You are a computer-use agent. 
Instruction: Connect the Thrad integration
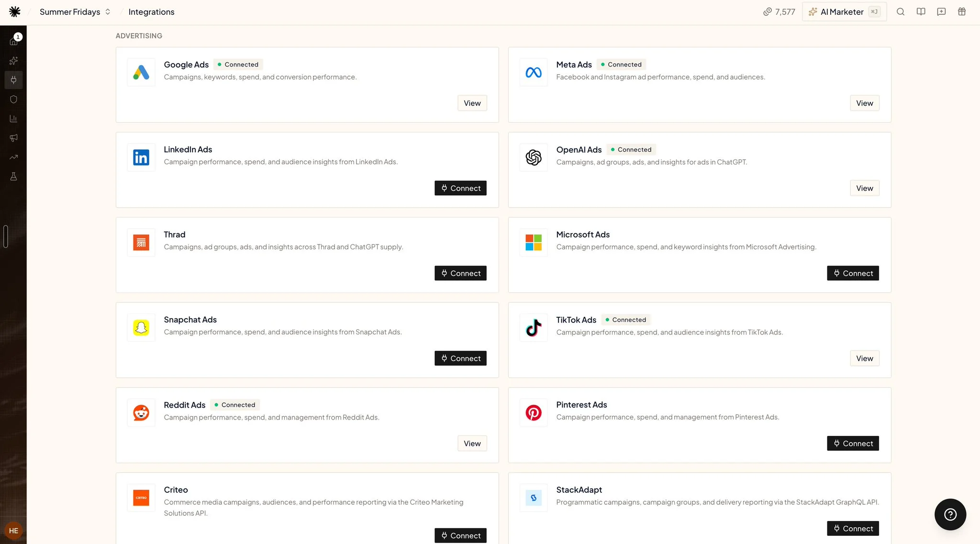click(460, 273)
